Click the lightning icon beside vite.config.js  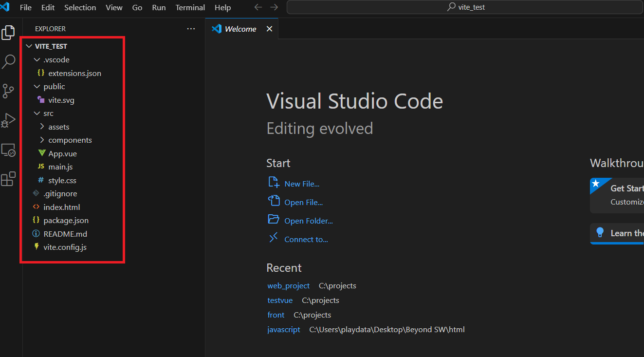[37, 247]
